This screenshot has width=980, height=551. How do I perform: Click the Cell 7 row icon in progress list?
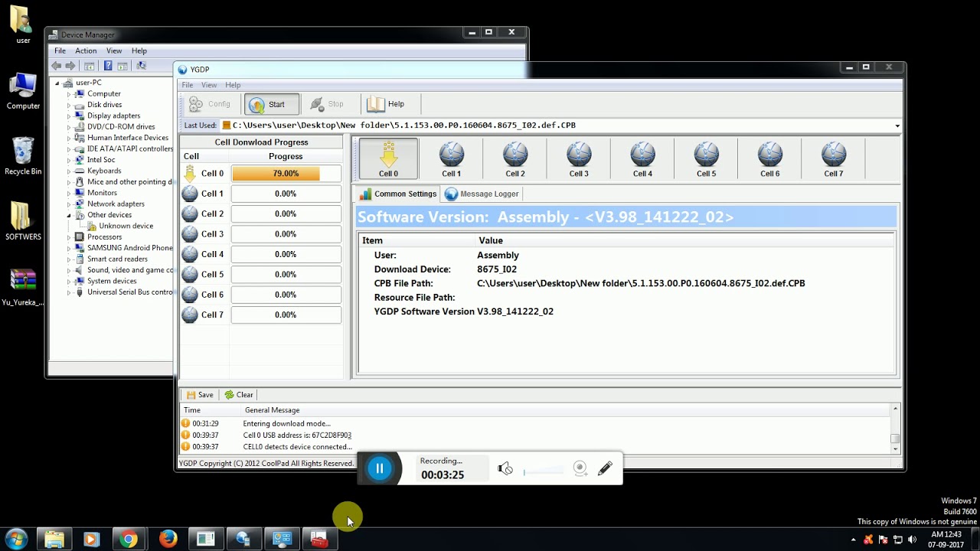pos(190,315)
